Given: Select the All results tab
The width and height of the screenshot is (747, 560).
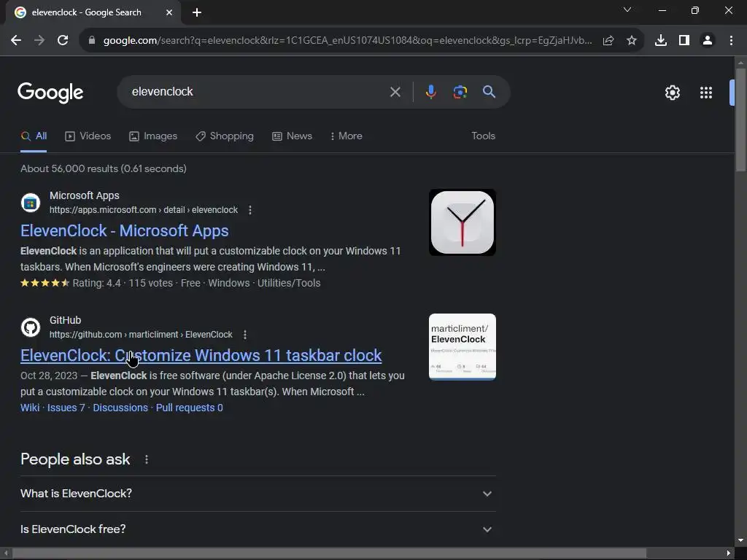Looking at the screenshot, I should pyautogui.click(x=34, y=136).
